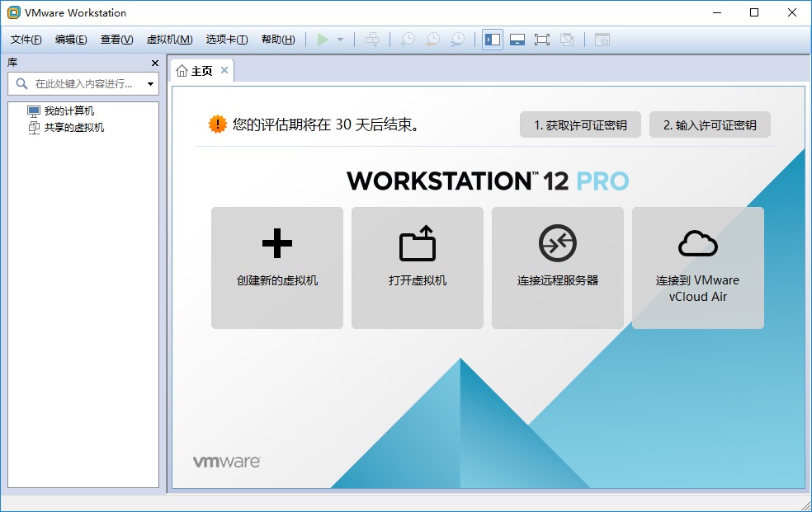Click the 创建新的虚拟机 tile
Viewport: 812px width, 512px height.
coord(277,268)
